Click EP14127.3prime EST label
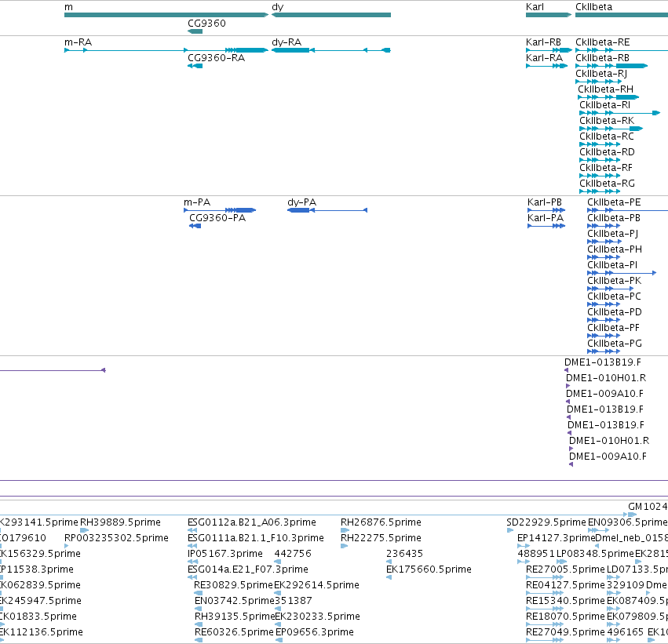 [x=556, y=538]
